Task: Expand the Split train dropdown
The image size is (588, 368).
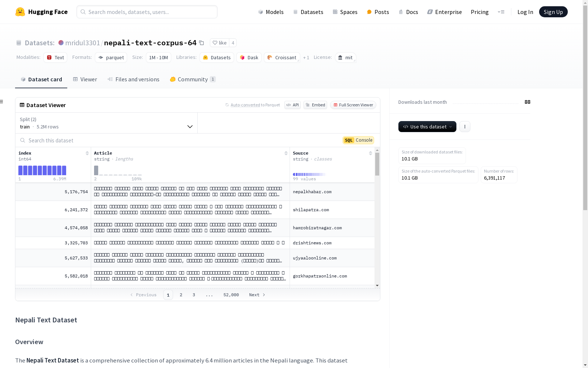Action: pyautogui.click(x=107, y=123)
